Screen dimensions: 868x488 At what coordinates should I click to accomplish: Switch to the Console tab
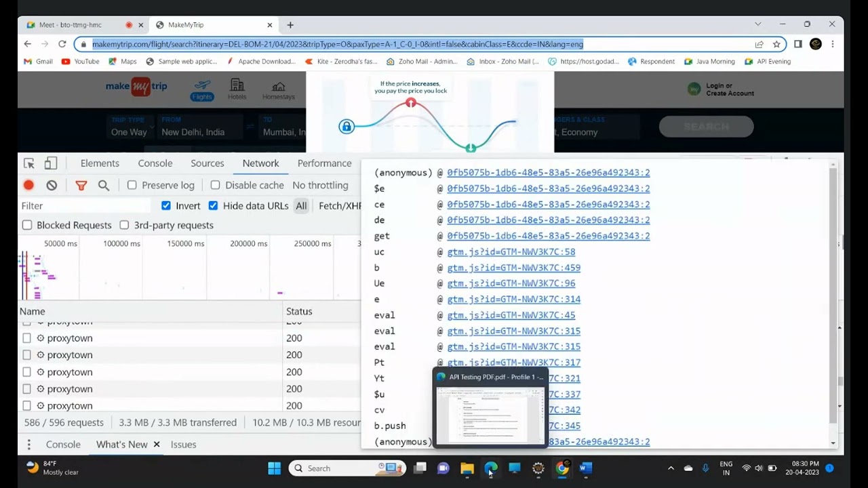(x=155, y=163)
